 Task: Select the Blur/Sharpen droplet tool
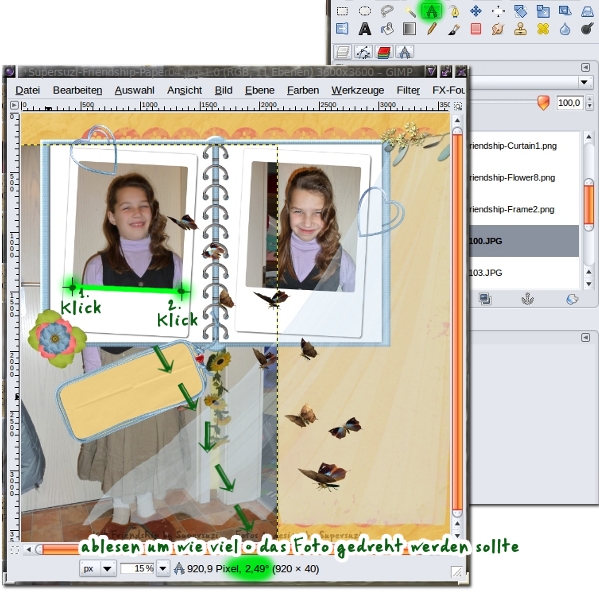[565, 29]
